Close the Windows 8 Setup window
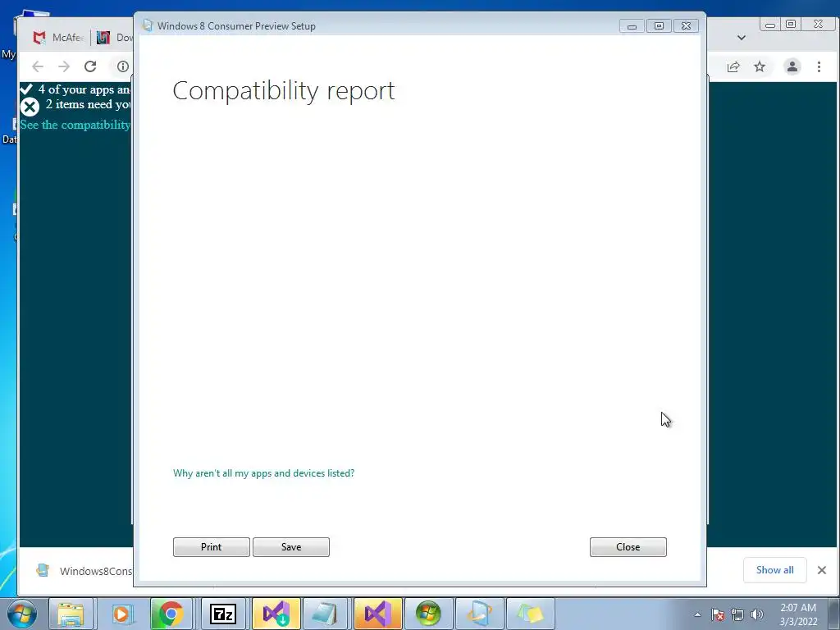Image resolution: width=840 pixels, height=630 pixels. click(687, 25)
